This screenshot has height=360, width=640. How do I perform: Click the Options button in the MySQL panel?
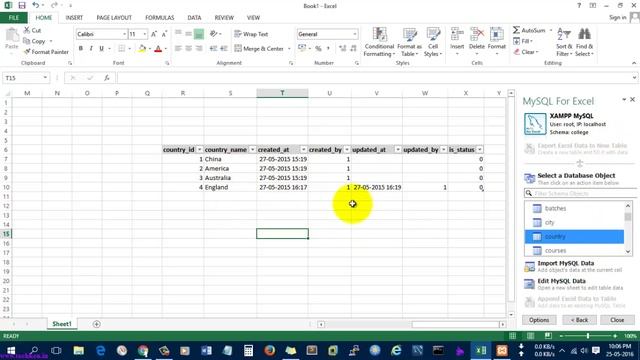(x=539, y=320)
